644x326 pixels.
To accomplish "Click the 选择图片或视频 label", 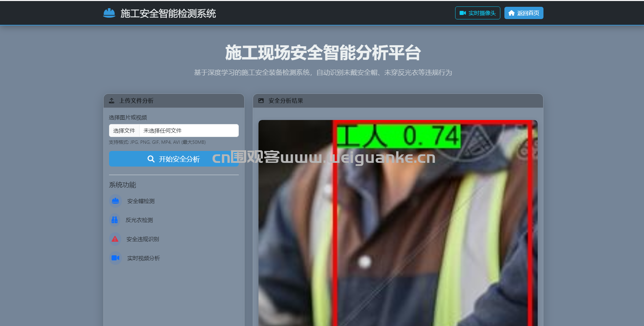I will pos(128,118).
